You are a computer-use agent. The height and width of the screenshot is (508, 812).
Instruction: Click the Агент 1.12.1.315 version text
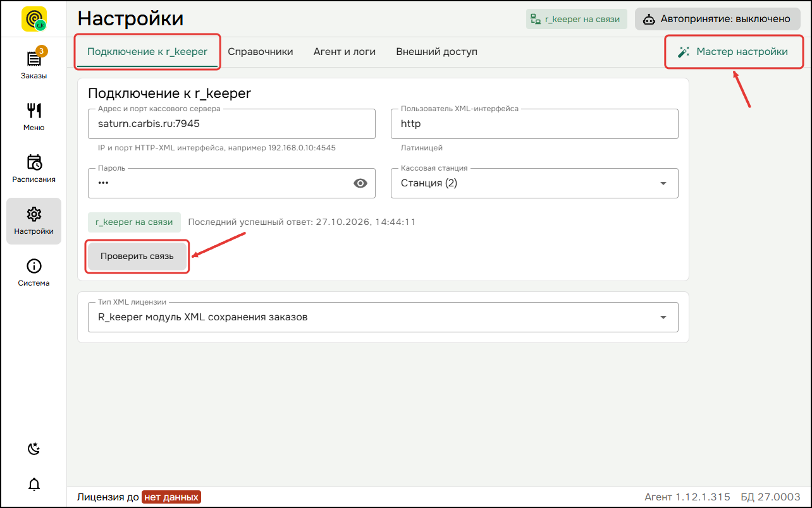click(x=687, y=497)
